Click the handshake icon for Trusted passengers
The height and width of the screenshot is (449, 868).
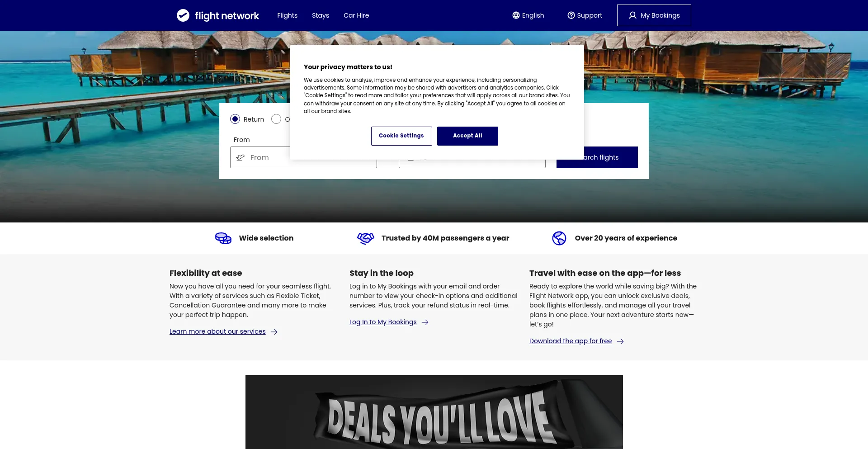366,238
